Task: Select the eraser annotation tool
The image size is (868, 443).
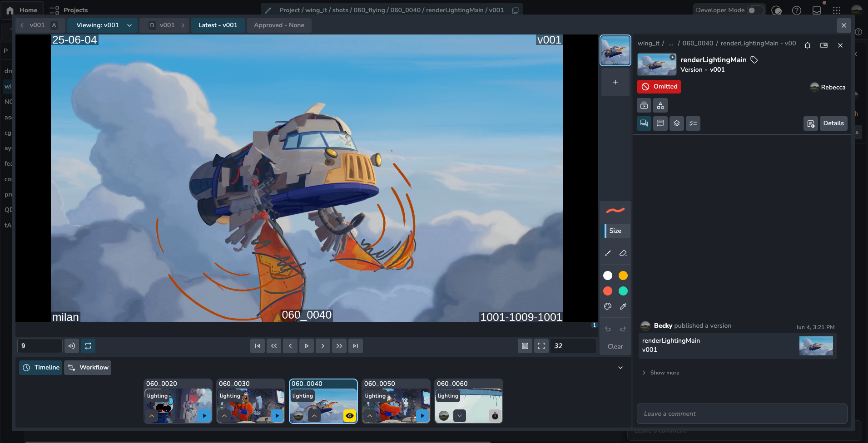Action: 623,253
